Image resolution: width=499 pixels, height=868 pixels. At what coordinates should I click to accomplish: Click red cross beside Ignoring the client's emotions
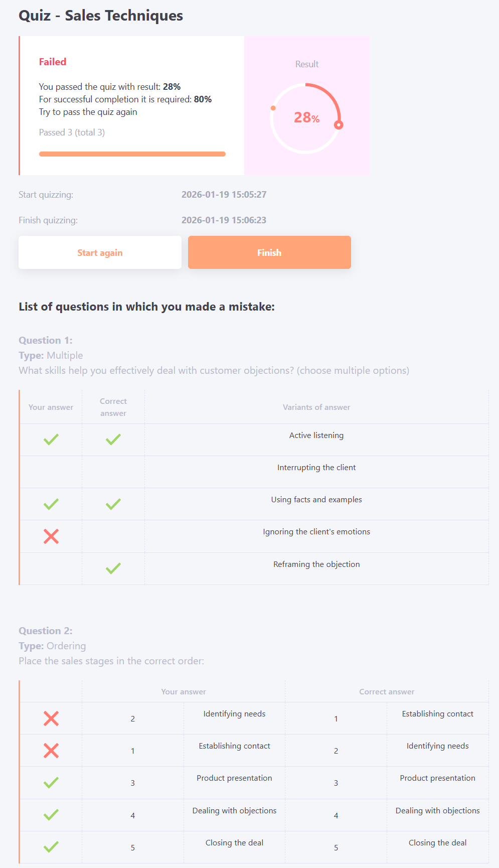point(51,536)
